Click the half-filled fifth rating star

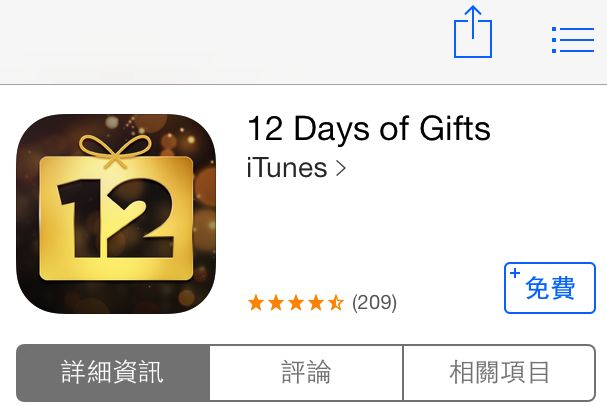pos(336,303)
